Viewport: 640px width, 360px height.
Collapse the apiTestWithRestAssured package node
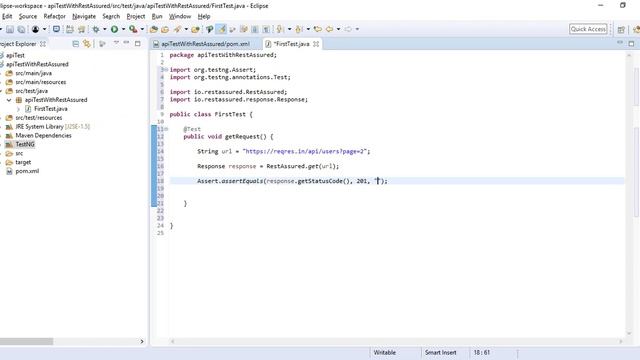[9, 100]
